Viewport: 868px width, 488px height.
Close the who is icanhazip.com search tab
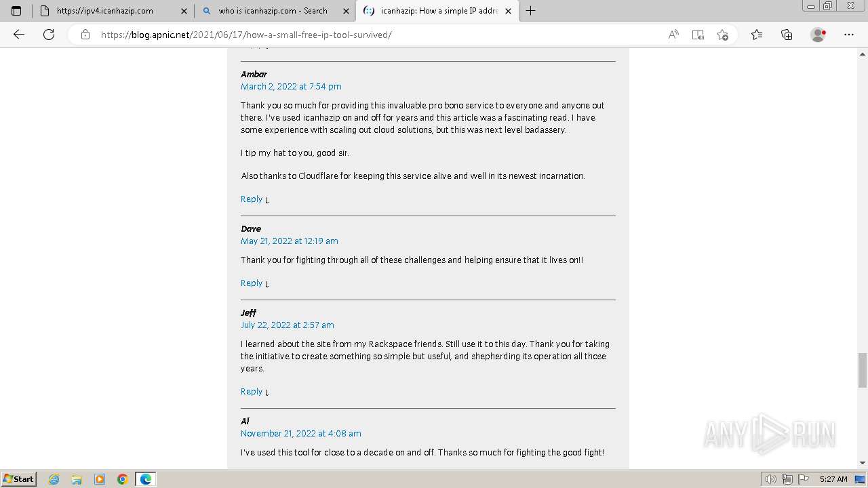coord(346,11)
